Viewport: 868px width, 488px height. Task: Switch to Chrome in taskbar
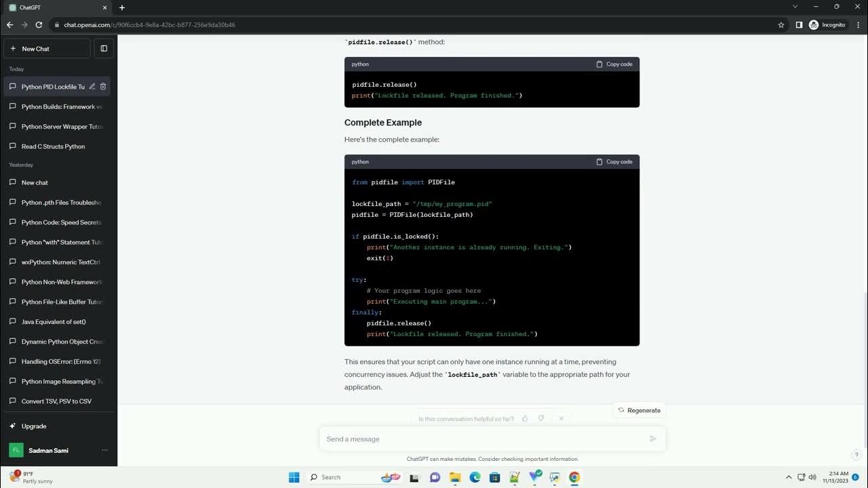[x=574, y=477]
